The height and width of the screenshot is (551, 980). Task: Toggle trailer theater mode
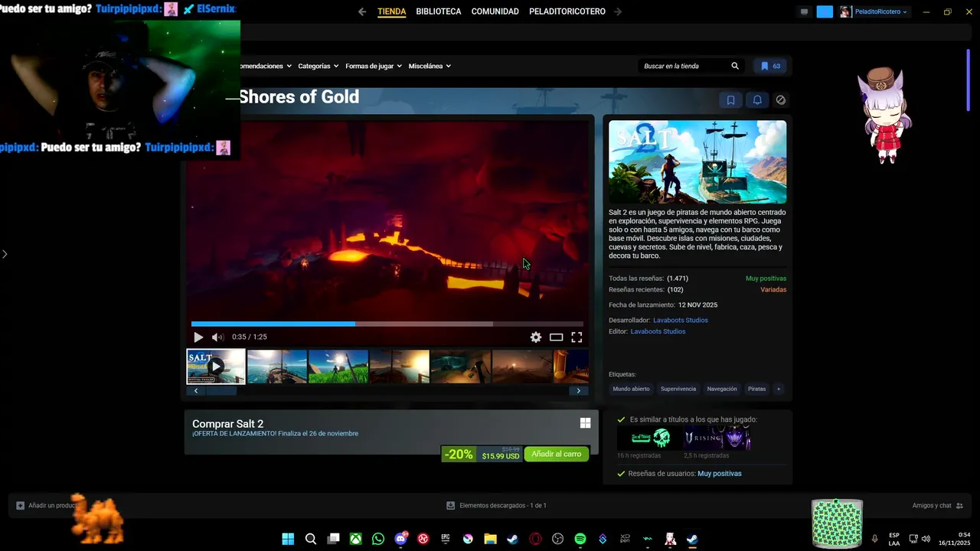click(x=557, y=337)
